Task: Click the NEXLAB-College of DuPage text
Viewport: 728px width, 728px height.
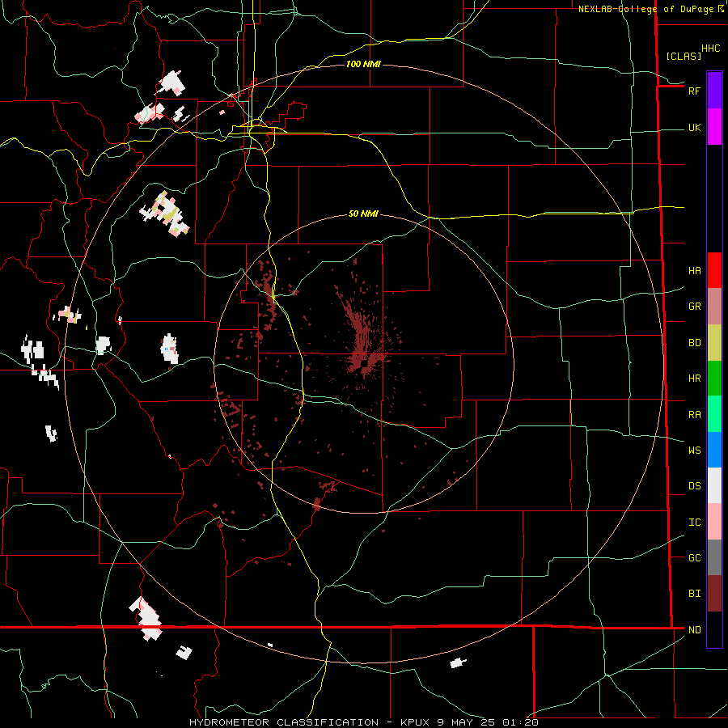Action: tap(645, 9)
